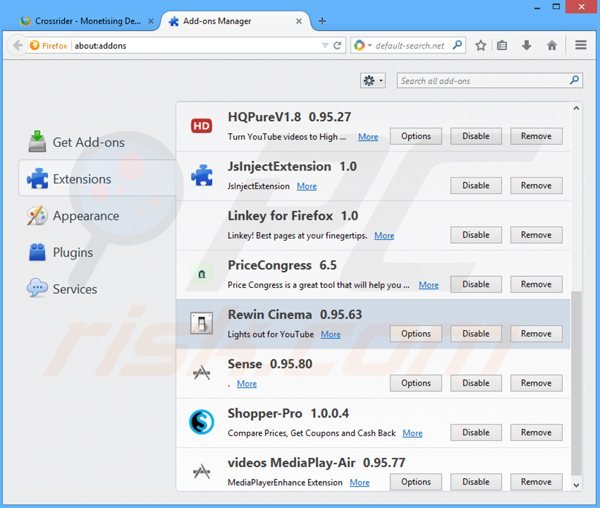This screenshot has width=600, height=508.
Task: Open the Firefox hamburger menu
Action: [581, 45]
